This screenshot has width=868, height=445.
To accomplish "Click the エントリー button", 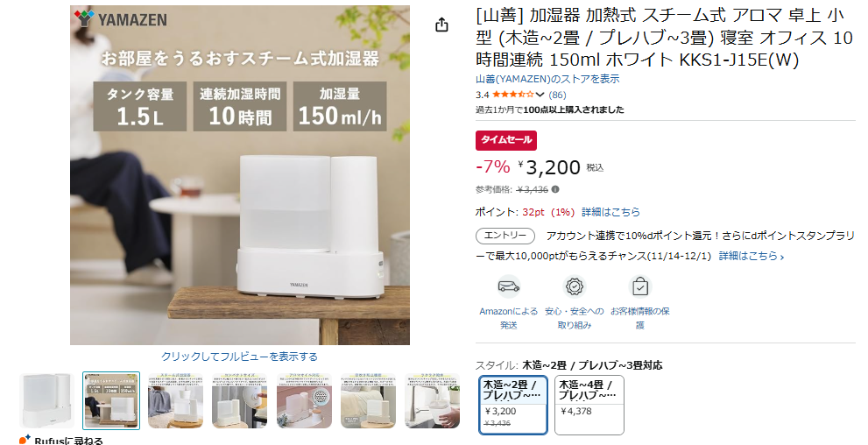I will [x=505, y=236].
